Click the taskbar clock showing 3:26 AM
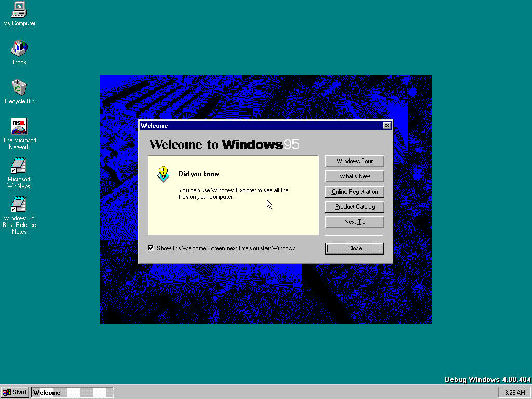This screenshot has width=532, height=399. point(514,393)
